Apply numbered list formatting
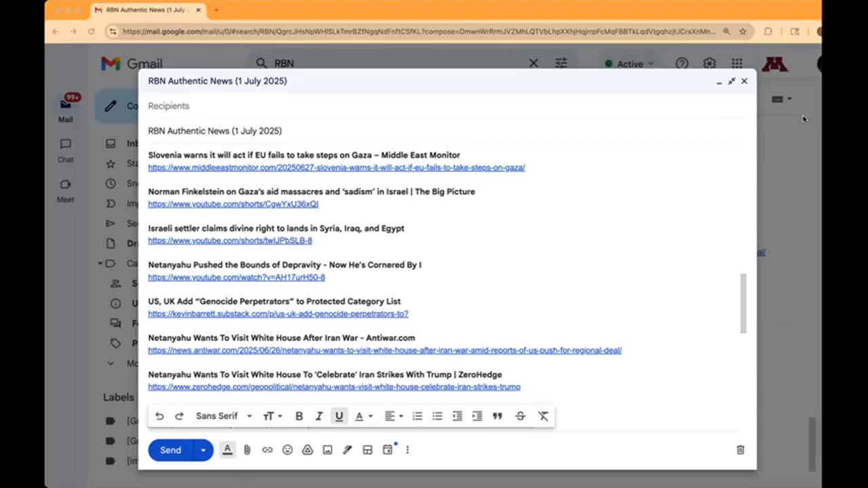The height and width of the screenshot is (488, 868). pos(417,416)
